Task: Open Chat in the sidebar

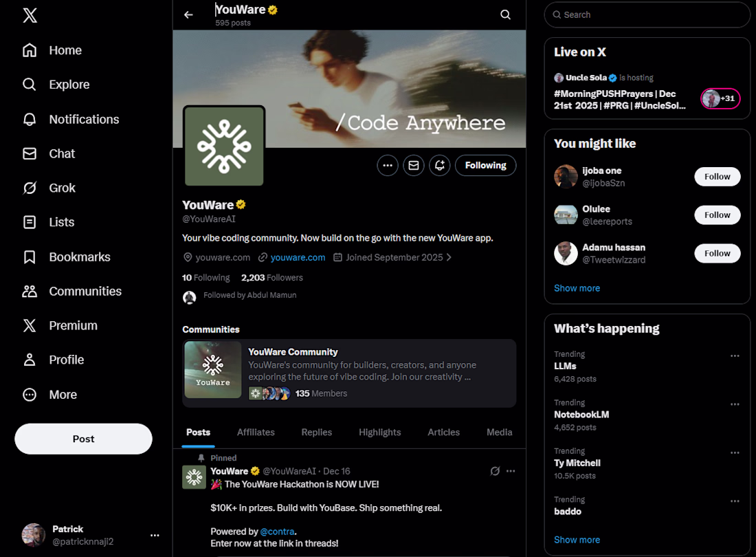Action: pyautogui.click(x=49, y=153)
